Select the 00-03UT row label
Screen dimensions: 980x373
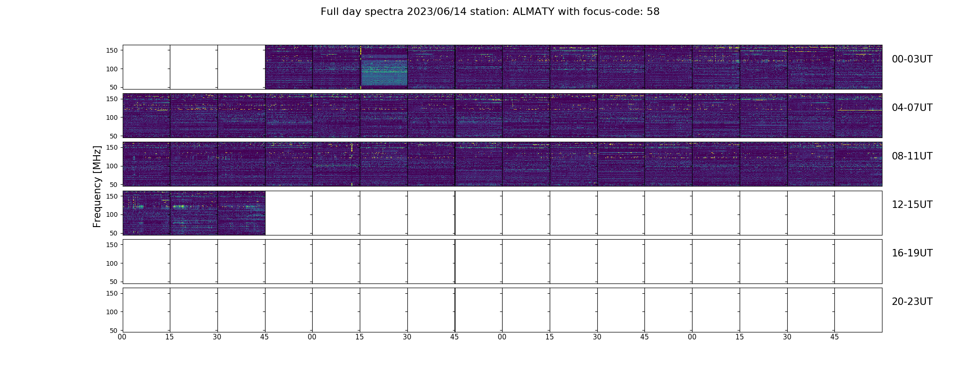(912, 59)
